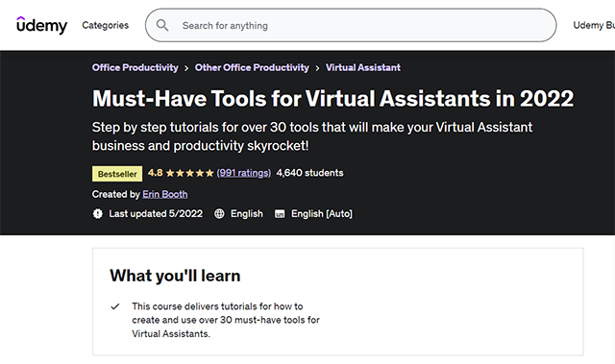Screen dimensions: 615x364
Task: Click the Last updated 5/2022 text
Action: click(x=156, y=213)
